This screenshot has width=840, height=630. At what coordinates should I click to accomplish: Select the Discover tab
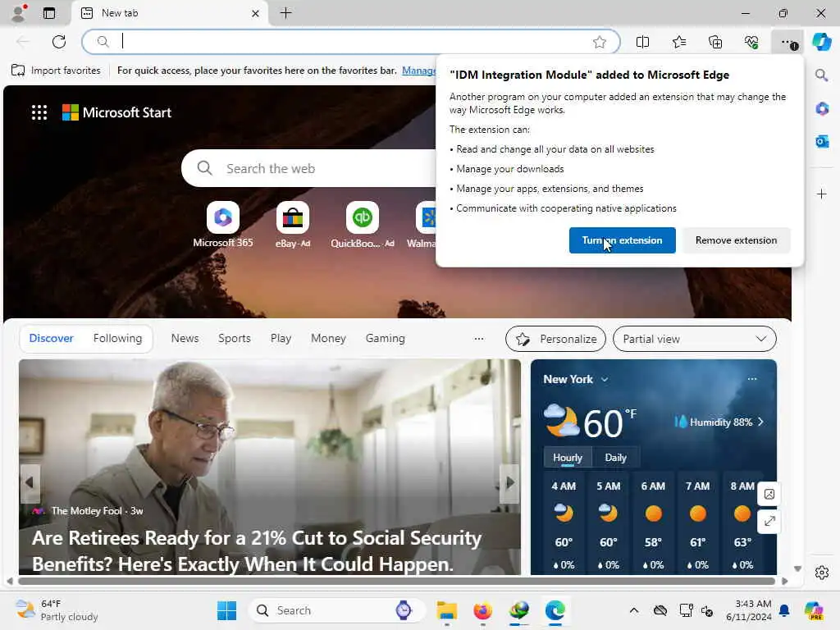tap(51, 339)
